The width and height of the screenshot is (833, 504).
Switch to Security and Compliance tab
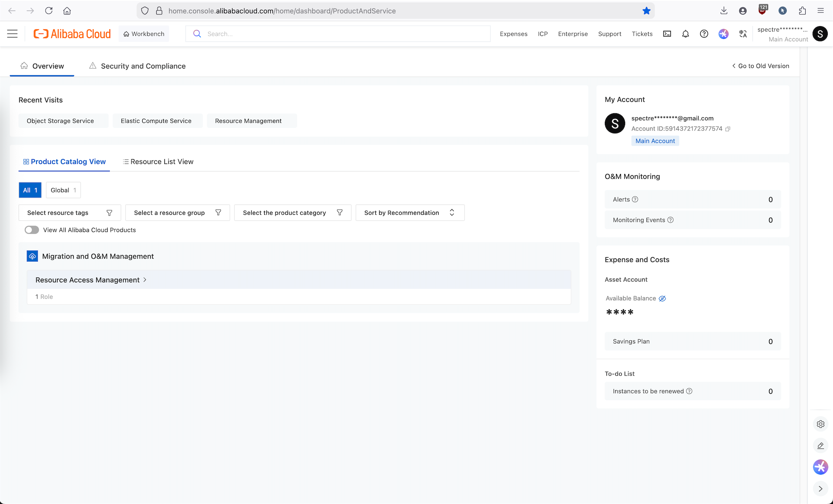138,66
